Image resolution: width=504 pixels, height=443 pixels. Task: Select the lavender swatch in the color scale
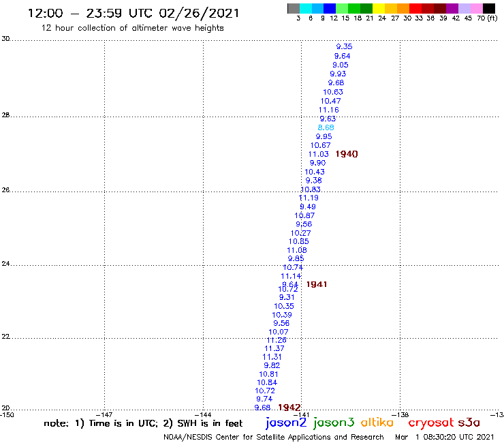[464, 8]
